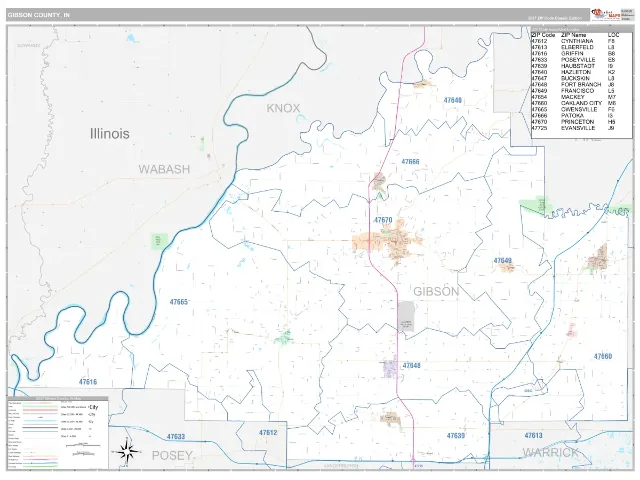Click the blue 47612 label on the map
The width and height of the screenshot is (640, 480).
tap(268, 433)
